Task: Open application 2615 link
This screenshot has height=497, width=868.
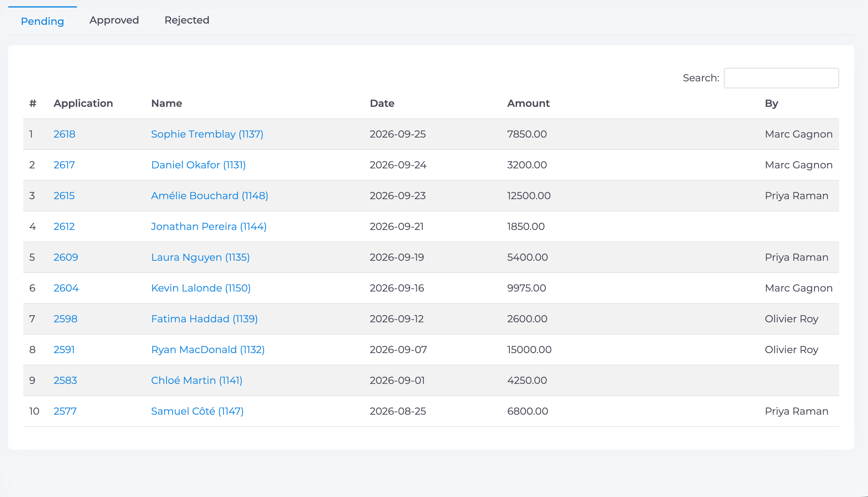Action: pos(64,196)
